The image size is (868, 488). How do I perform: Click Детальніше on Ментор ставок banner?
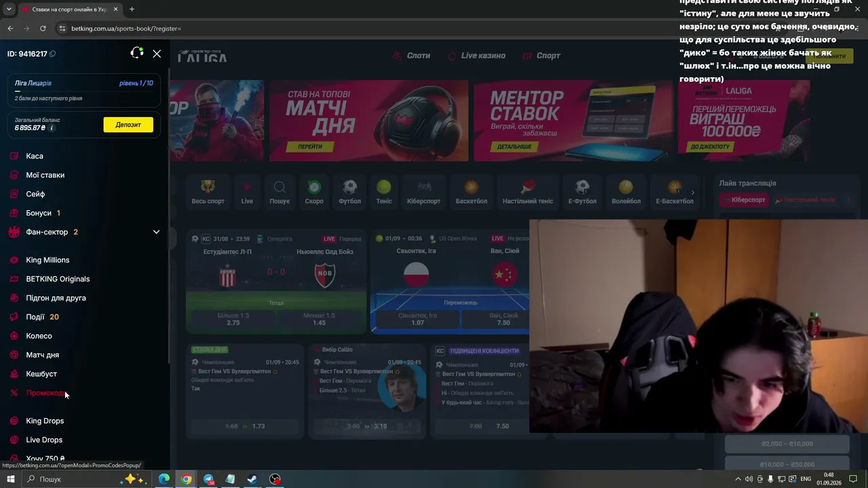pos(514,146)
